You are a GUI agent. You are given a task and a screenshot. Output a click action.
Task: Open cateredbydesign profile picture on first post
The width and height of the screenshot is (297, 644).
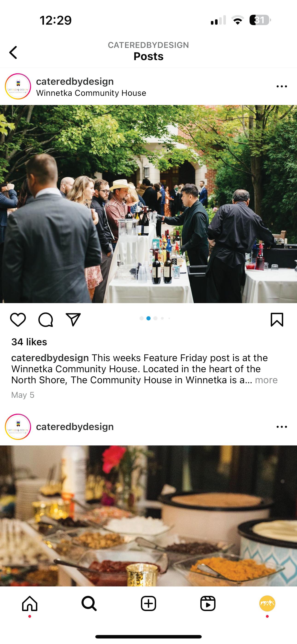tap(18, 87)
